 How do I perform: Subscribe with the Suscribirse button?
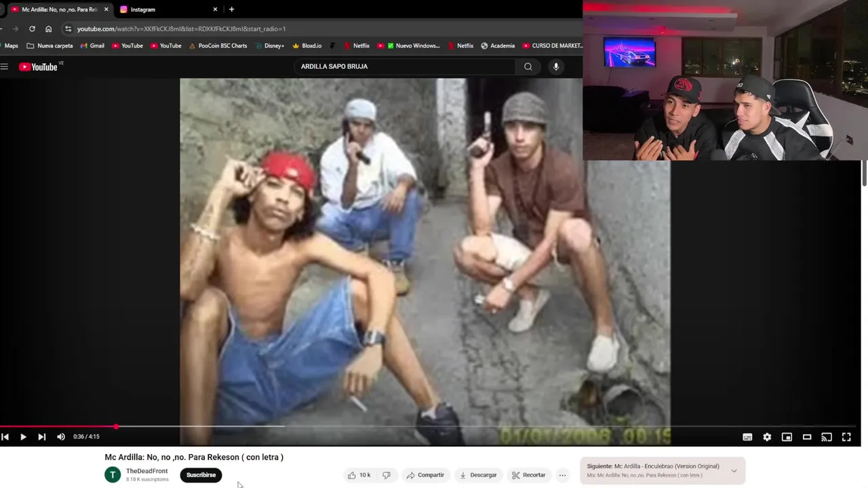point(201,475)
